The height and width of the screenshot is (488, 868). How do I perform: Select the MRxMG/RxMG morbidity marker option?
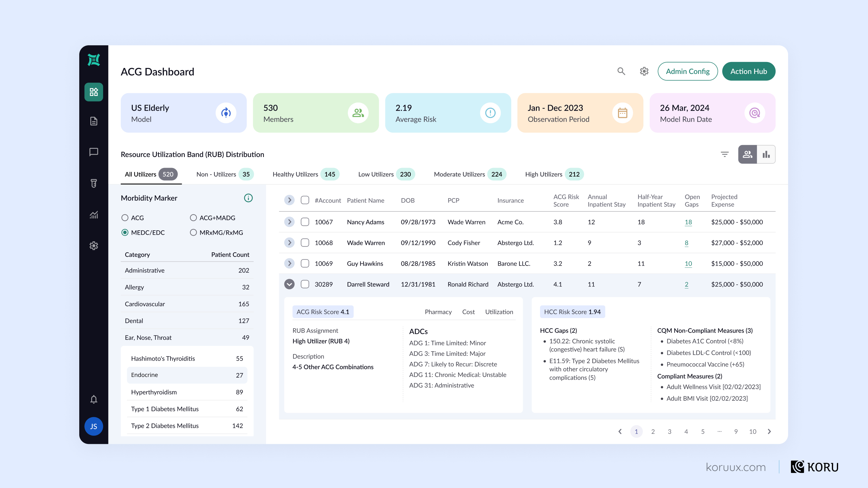point(193,232)
